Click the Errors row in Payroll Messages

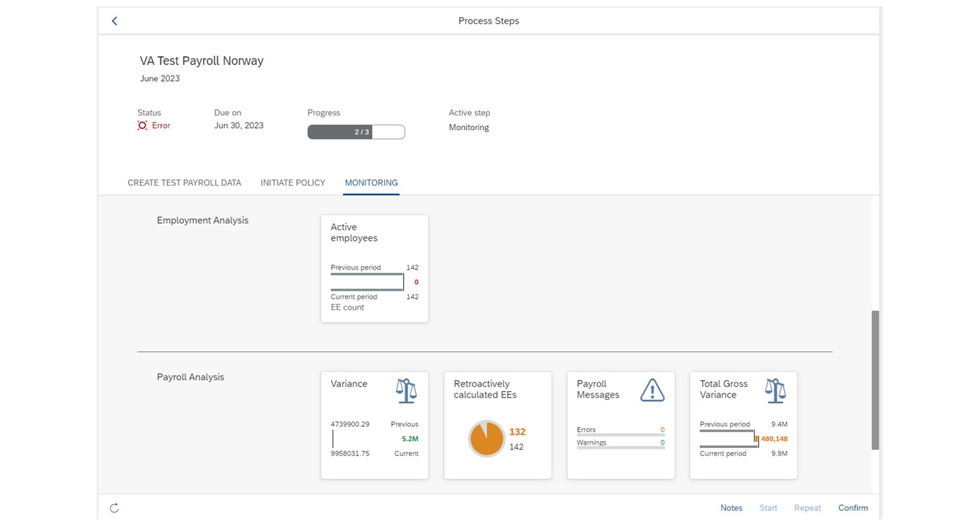coord(620,430)
